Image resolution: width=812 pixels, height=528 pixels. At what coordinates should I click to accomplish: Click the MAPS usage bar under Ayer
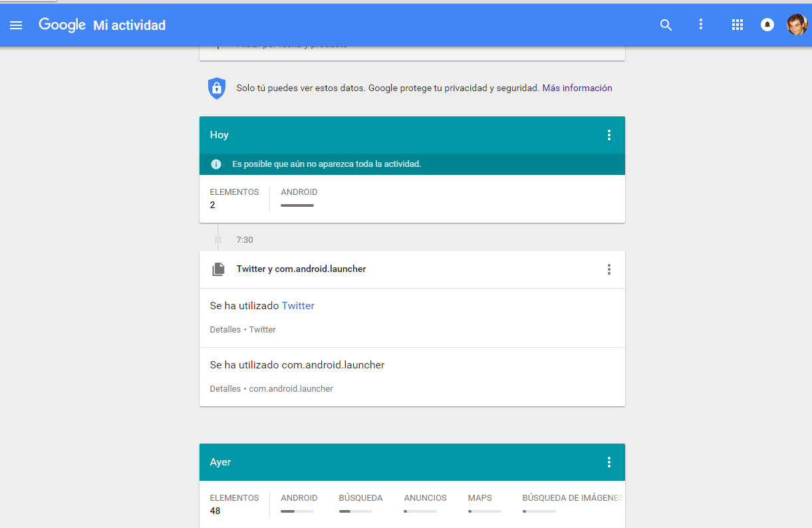coord(484,511)
